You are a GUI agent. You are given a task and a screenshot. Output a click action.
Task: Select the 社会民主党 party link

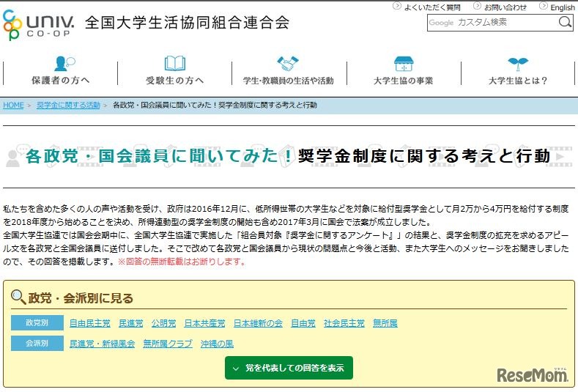[x=344, y=323]
